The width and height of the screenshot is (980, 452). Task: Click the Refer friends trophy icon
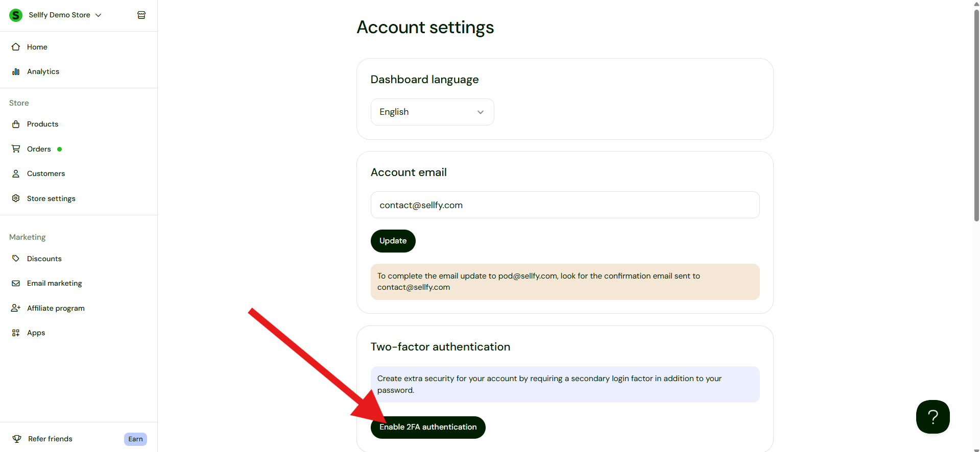point(17,439)
